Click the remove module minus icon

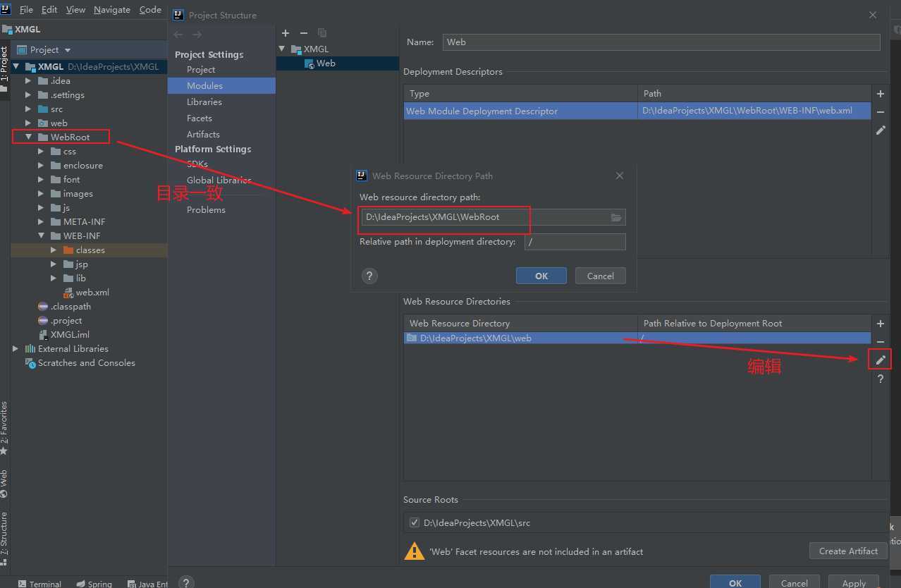[304, 33]
